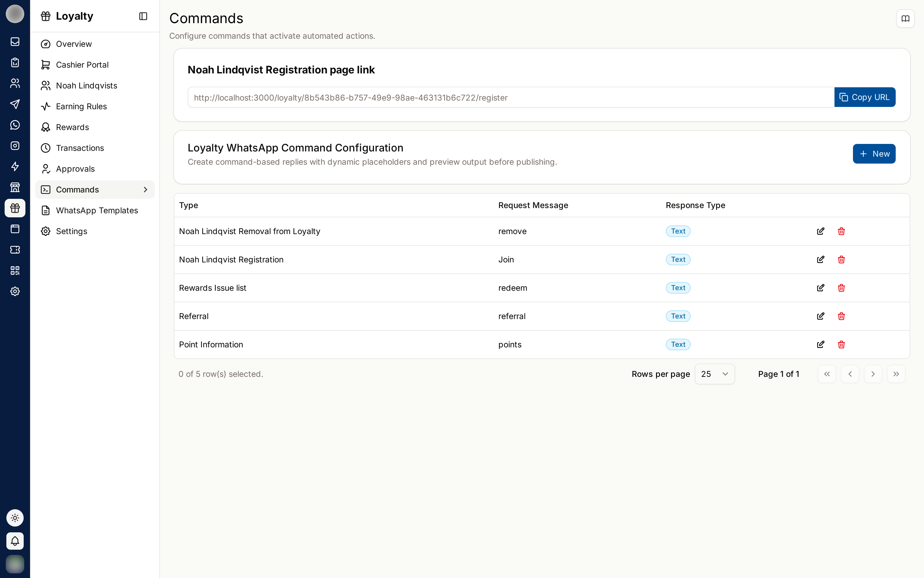The width and height of the screenshot is (924, 578).
Task: Open the calendar window icon in rail
Action: coord(15,229)
